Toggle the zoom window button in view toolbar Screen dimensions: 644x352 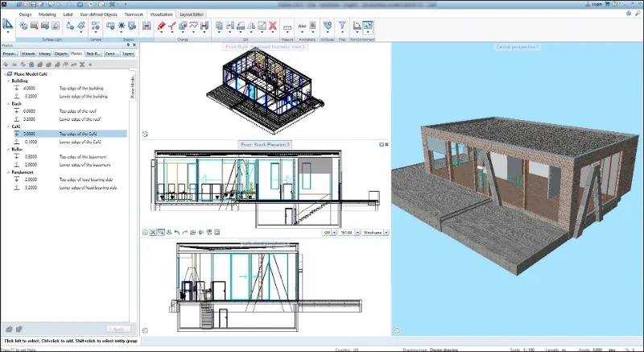pos(161,233)
